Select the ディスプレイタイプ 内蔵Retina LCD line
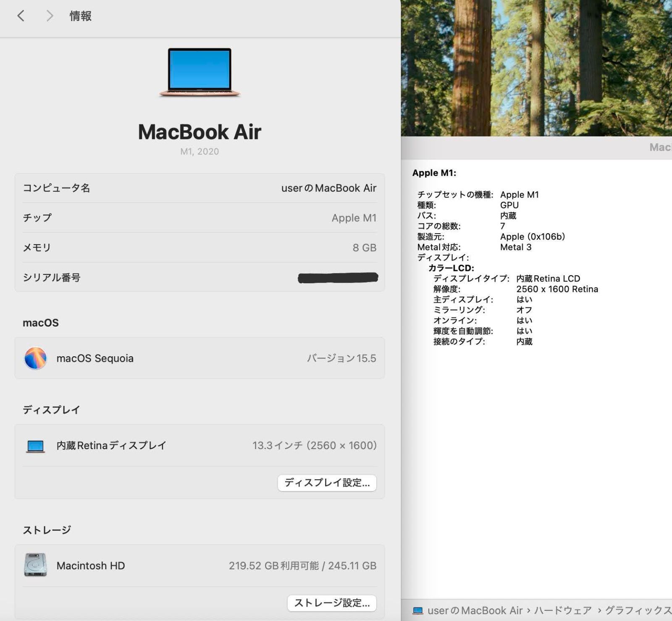This screenshot has width=672, height=621. 507,279
